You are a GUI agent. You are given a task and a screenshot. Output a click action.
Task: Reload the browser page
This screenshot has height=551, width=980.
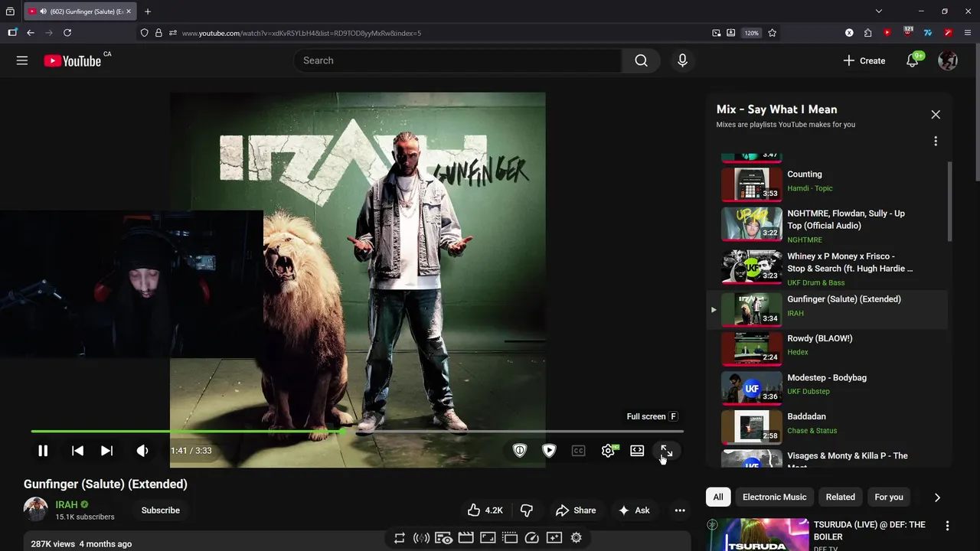click(x=67, y=33)
